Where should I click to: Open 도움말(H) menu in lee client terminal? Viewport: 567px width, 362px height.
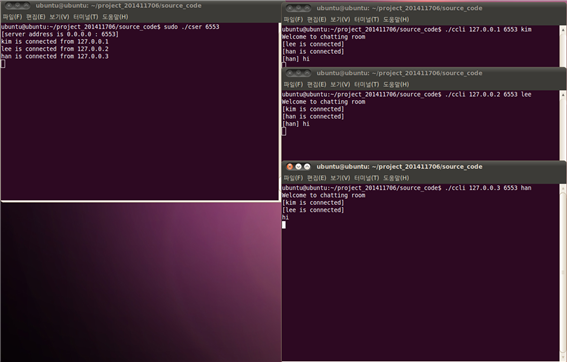396,85
